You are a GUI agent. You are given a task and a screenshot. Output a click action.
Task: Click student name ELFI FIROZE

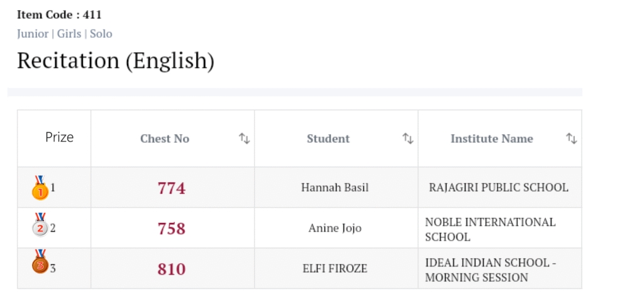[x=335, y=269]
